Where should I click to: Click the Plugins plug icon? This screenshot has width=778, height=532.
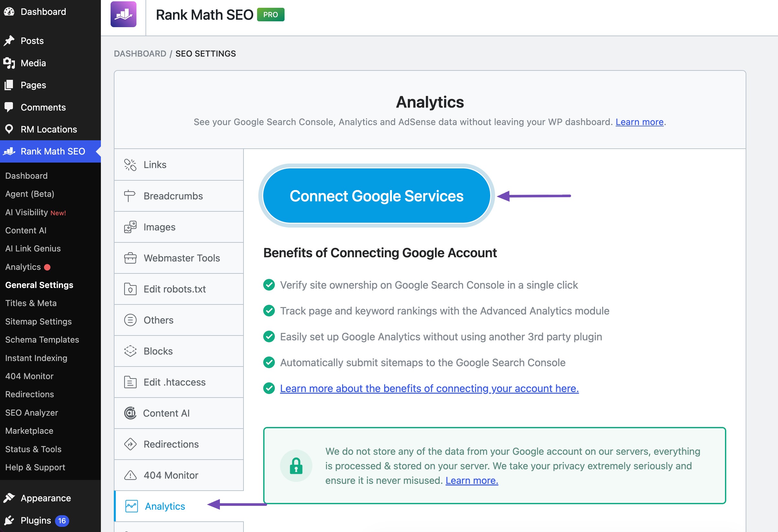[9, 520]
